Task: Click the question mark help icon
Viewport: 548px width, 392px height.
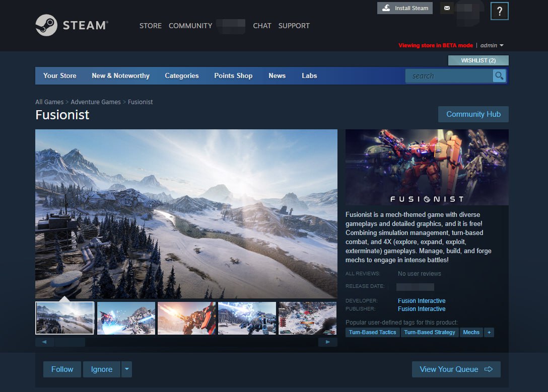Action: click(x=500, y=11)
